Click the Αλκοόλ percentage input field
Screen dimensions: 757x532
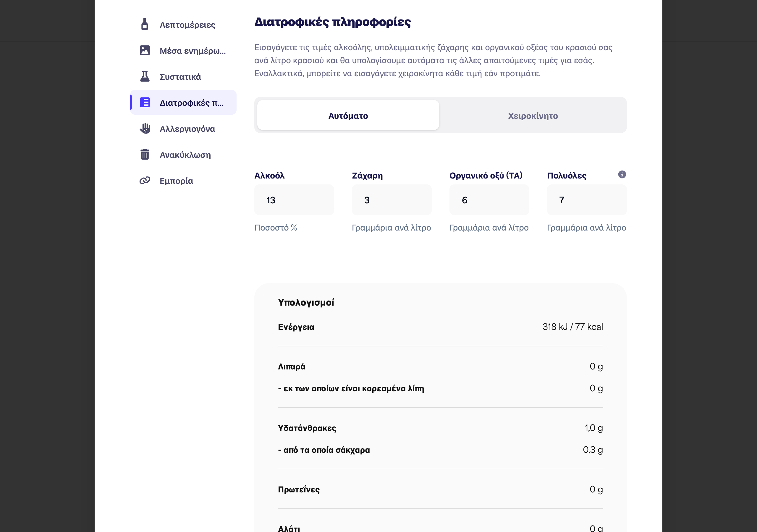click(x=294, y=200)
